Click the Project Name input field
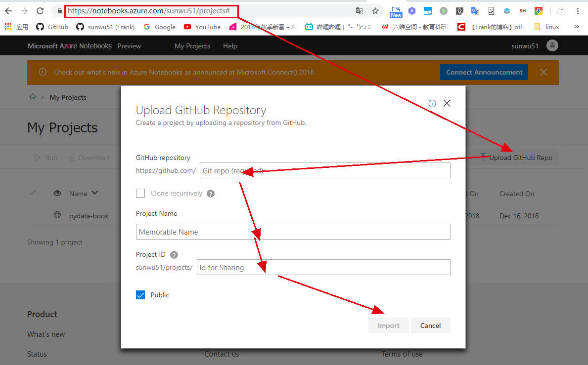The image size is (588, 365). 293,232
